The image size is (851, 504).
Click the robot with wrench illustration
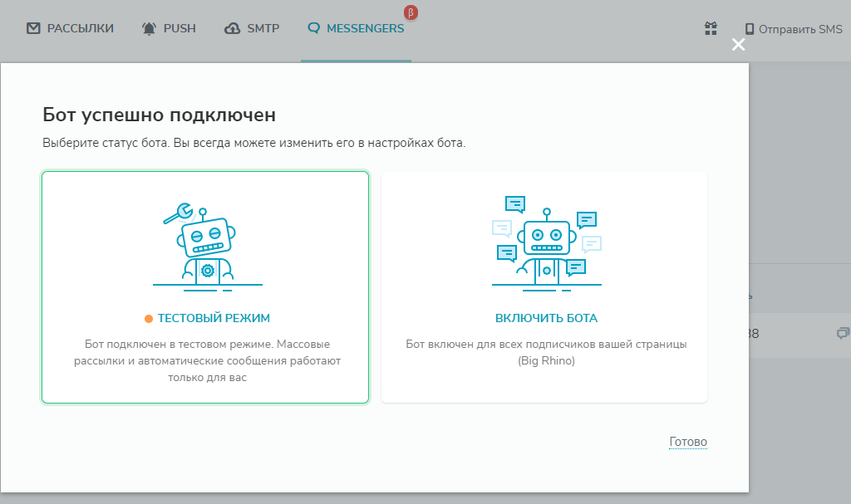pos(207,247)
